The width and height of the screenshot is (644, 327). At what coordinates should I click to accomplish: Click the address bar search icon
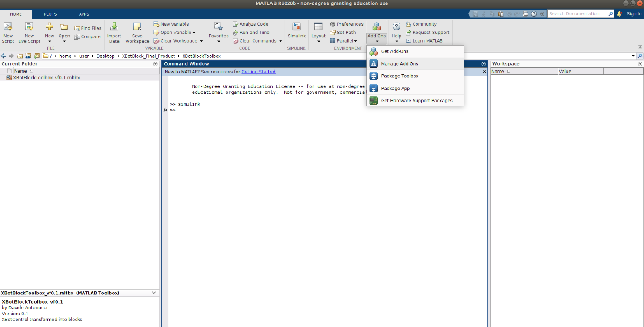click(x=640, y=56)
